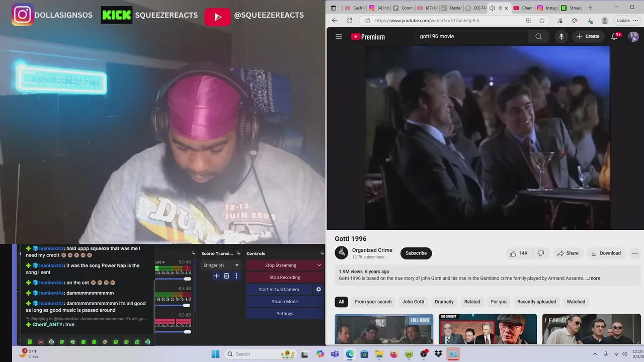Switch to the Cash C browser tab
The width and height of the screenshot is (644, 362).
[354, 8]
